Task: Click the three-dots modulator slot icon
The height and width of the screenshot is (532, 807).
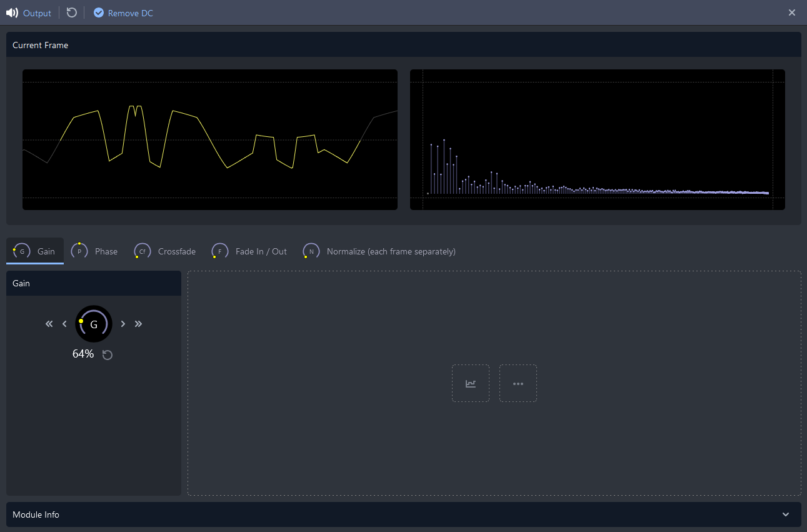Action: [x=518, y=383]
